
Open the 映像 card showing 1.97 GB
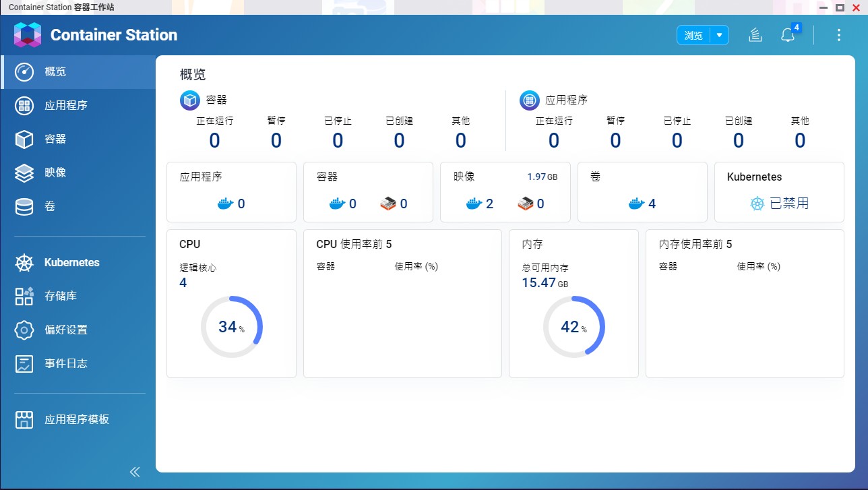coord(505,191)
